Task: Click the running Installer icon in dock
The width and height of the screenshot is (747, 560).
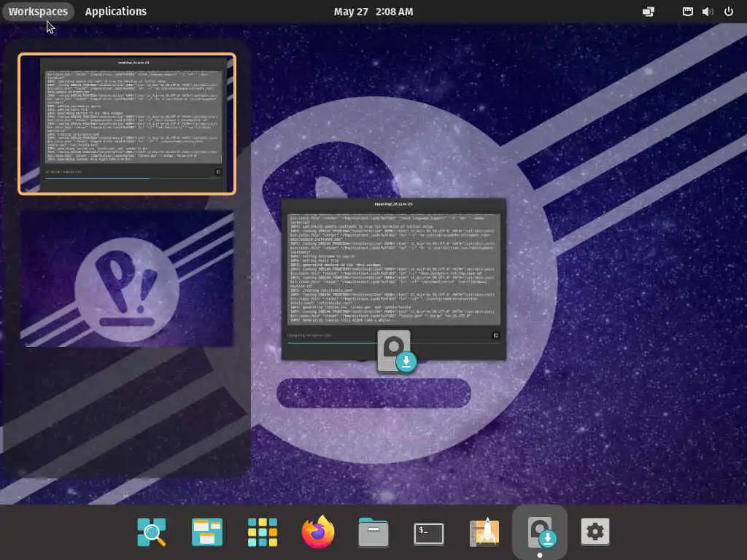Action: coord(540,532)
